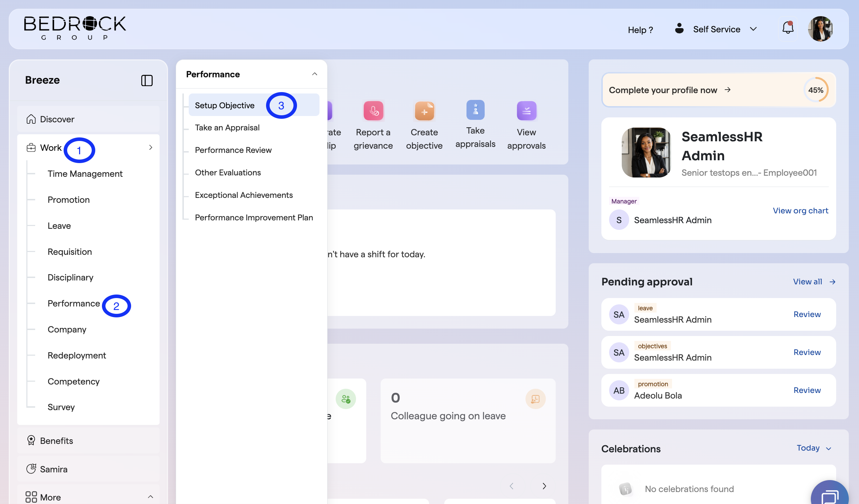Viewport: 859px width, 504px height.
Task: Open Performance in Work menu
Action: 73,303
